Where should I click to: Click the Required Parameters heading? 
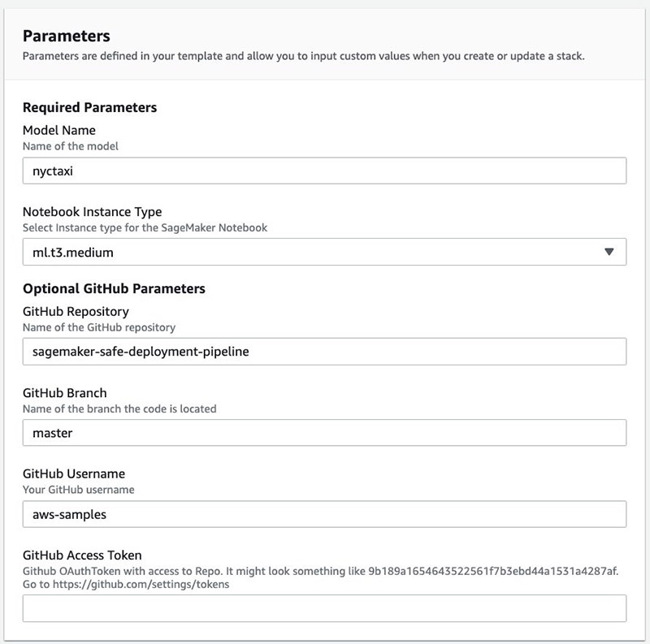coord(90,107)
